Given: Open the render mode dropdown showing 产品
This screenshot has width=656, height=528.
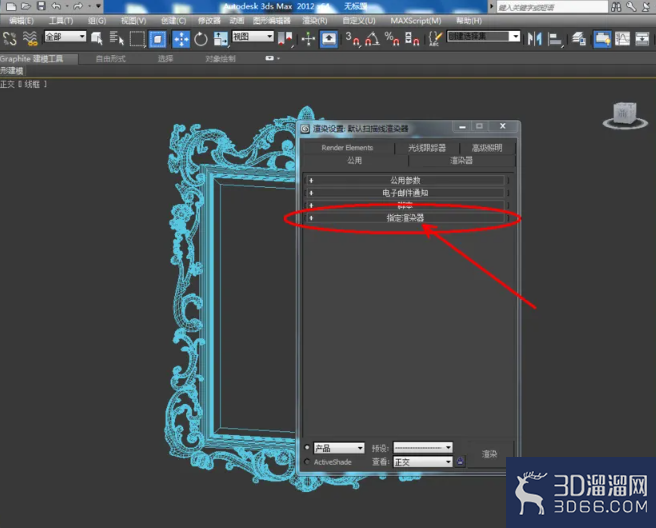Looking at the screenshot, I should click(x=339, y=448).
